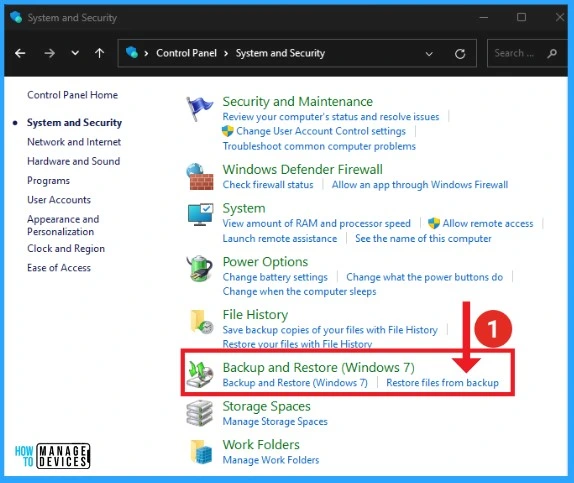The height and width of the screenshot is (483, 574).
Task: Click the small Backup and Restore (Windows 7) sublink
Action: pyautogui.click(x=295, y=383)
